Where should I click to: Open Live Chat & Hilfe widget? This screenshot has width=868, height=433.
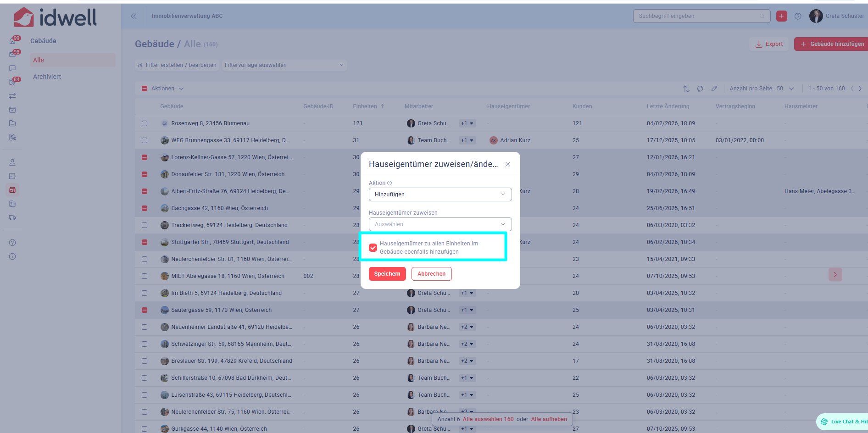(843, 422)
